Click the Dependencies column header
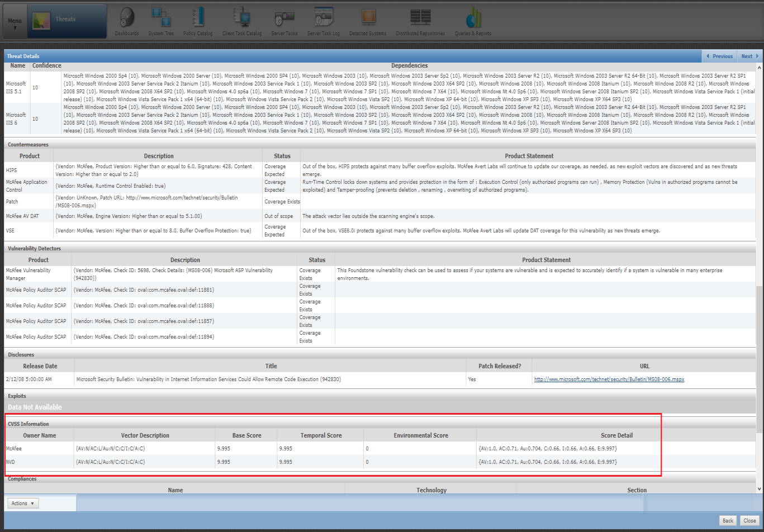Screen dimensions: 764x532 click(x=409, y=65)
